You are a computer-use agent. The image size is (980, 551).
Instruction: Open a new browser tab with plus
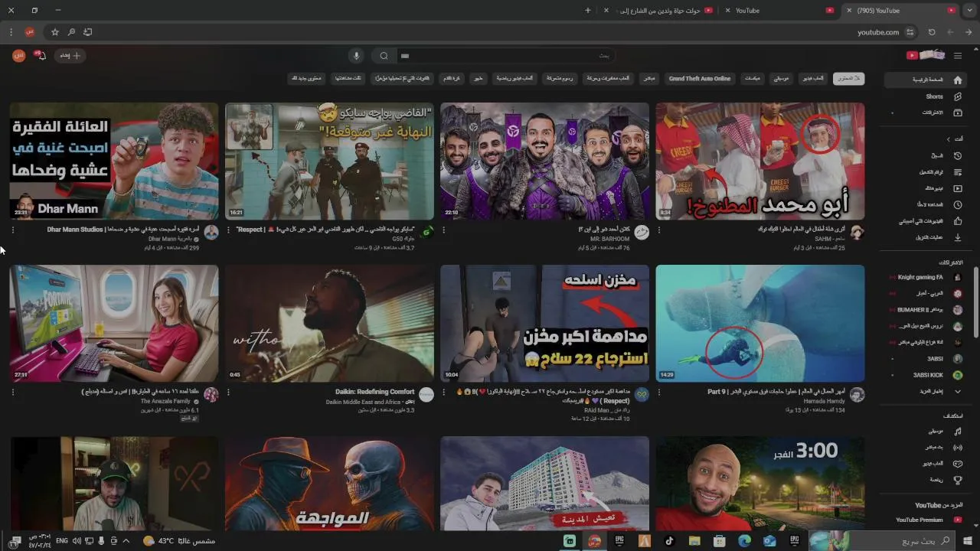point(588,11)
